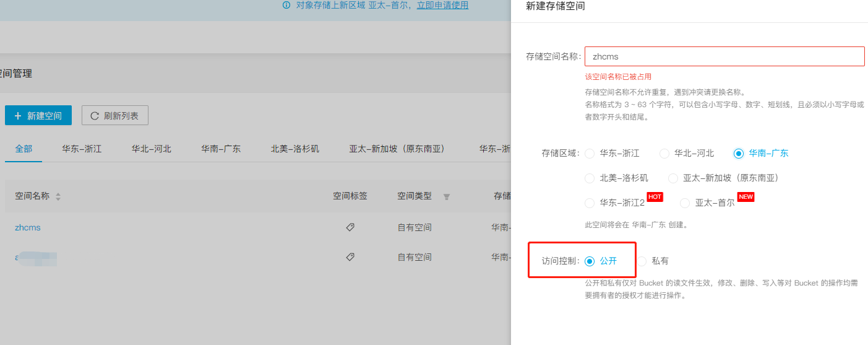Switch to the 全部 region tab

[24, 149]
